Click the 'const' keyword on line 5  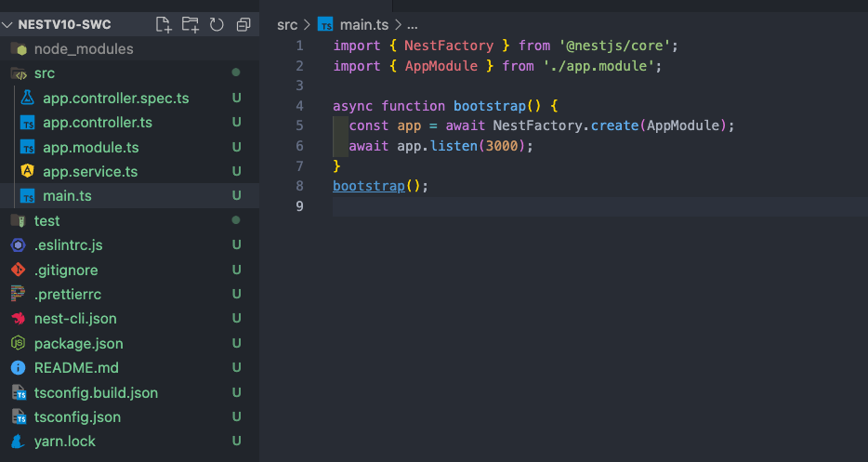369,125
